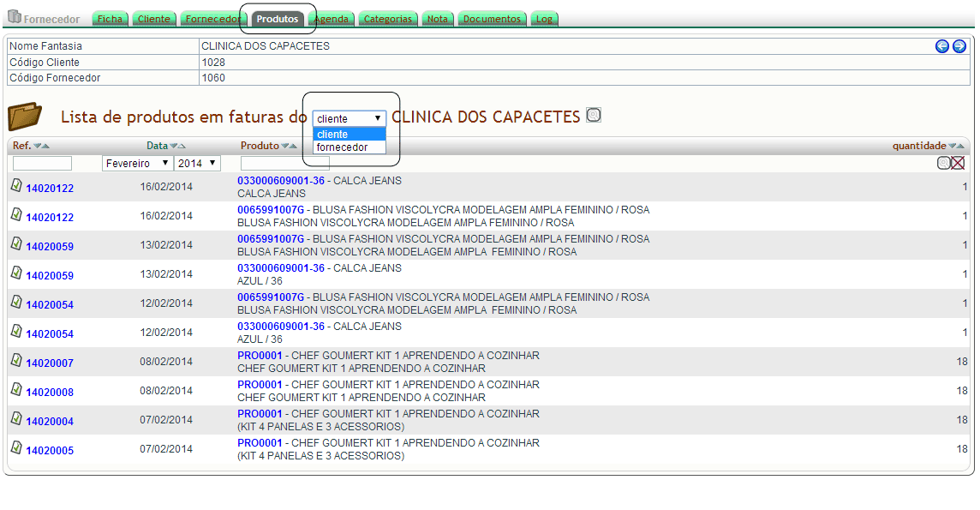Image resolution: width=980 pixels, height=510 pixels.
Task: Focus the Ref. filter input field
Action: (x=42, y=163)
